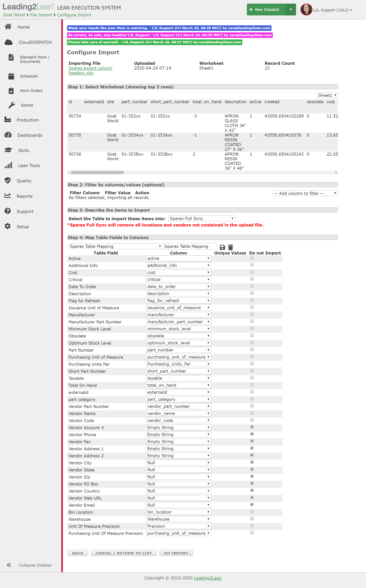Save the mapping with the floppy disk icon
The image size is (366, 588).
pos(222,247)
